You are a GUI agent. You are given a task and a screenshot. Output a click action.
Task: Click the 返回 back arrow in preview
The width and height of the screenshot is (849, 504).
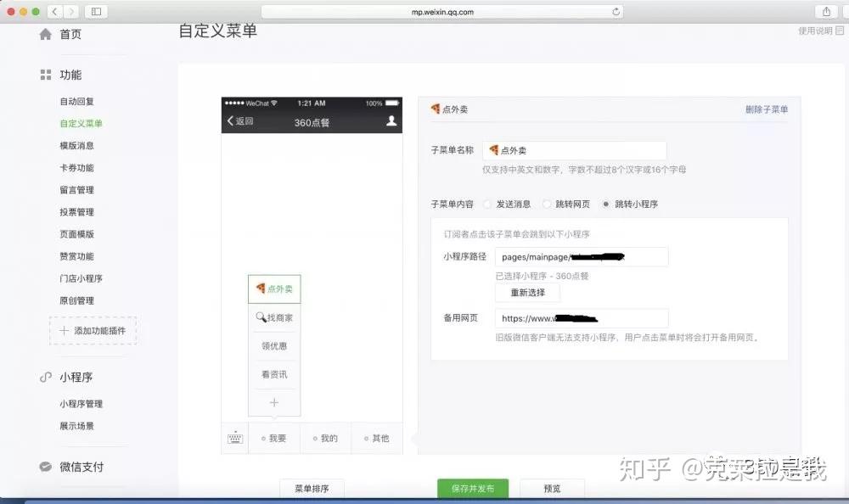click(x=230, y=120)
